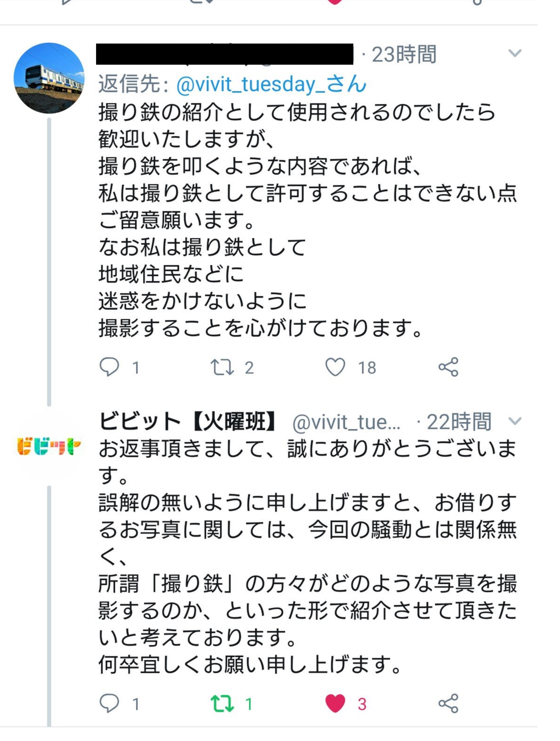Unlike the ビビット tweet with red heart

335,703
